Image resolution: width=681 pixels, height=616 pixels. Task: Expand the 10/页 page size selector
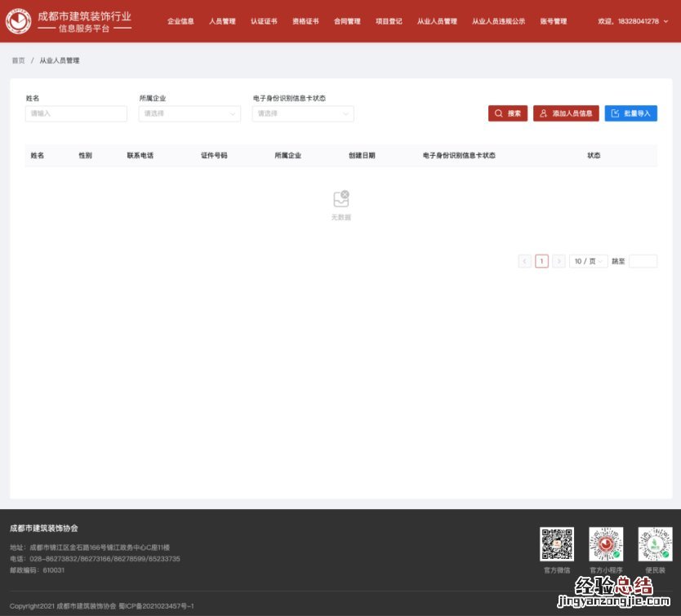coord(588,261)
